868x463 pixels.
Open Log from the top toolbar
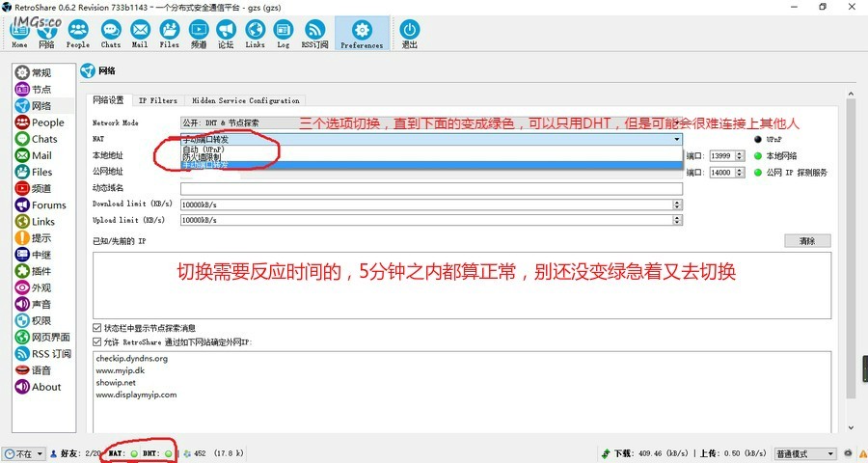coord(284,33)
